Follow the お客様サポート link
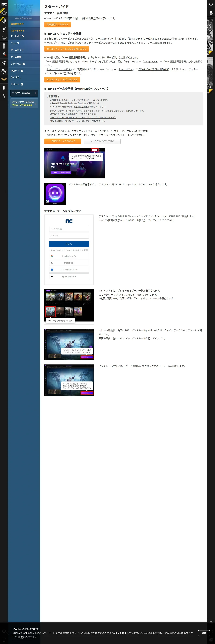Viewport: 215px width, 644px height. [x=81, y=106]
